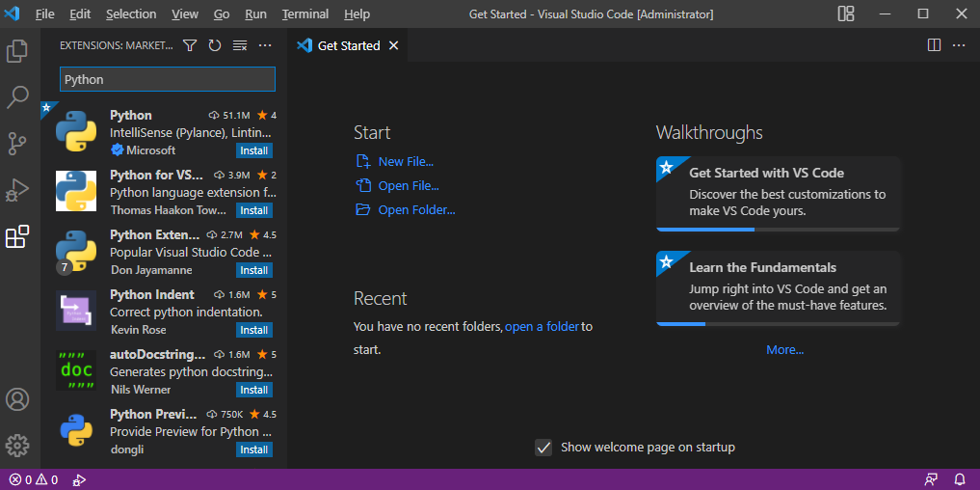Click the filter extensions funnel icon
Image resolution: width=980 pixels, height=490 pixels.
pyautogui.click(x=190, y=45)
